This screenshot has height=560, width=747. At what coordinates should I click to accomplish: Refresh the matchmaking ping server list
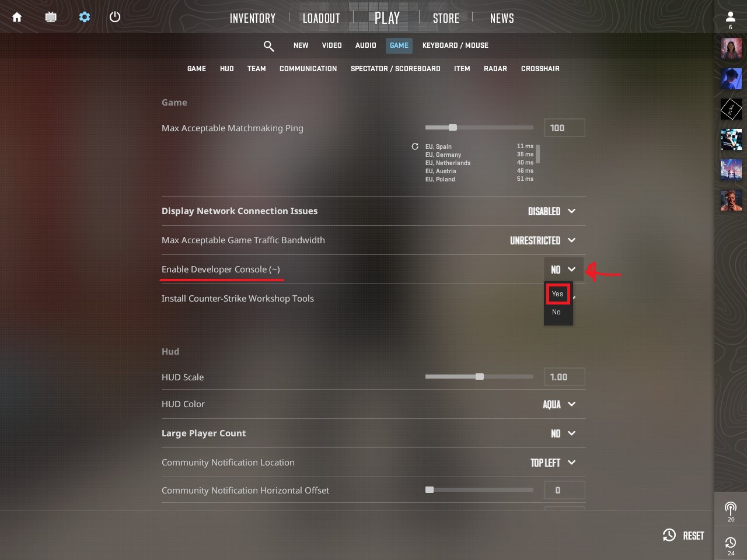[415, 146]
